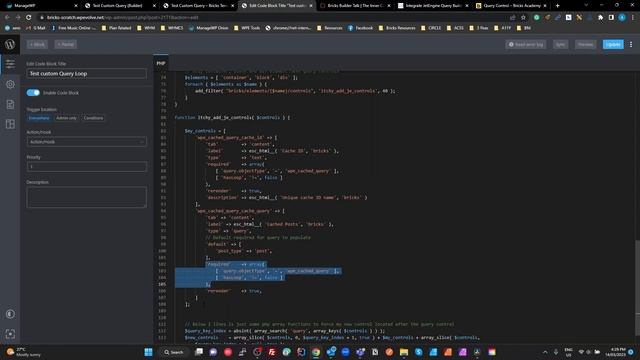Click the Sync button
640x360 pixels.
(x=560, y=44)
